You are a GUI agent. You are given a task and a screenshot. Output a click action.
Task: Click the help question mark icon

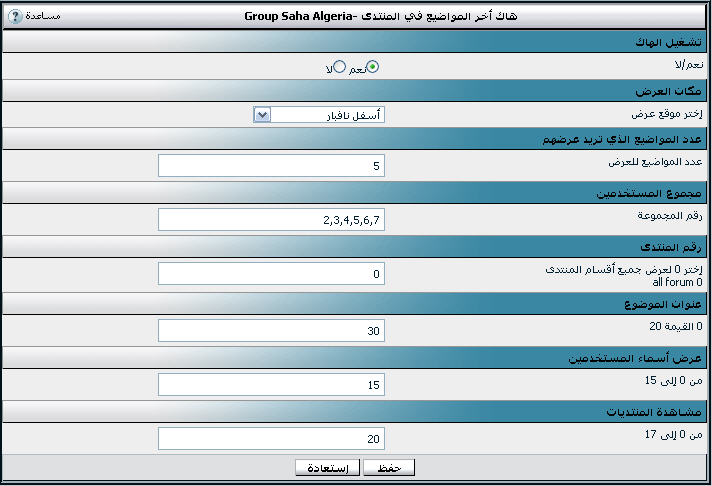pyautogui.click(x=15, y=16)
